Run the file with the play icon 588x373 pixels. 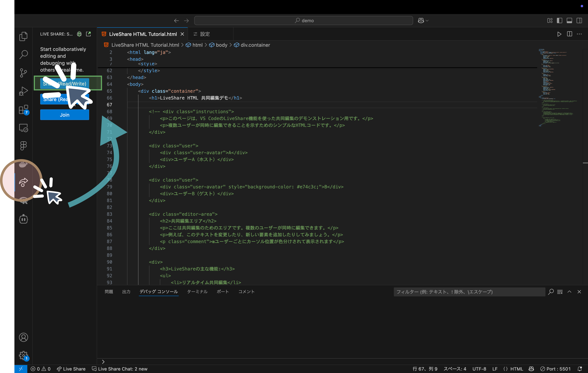(559, 34)
